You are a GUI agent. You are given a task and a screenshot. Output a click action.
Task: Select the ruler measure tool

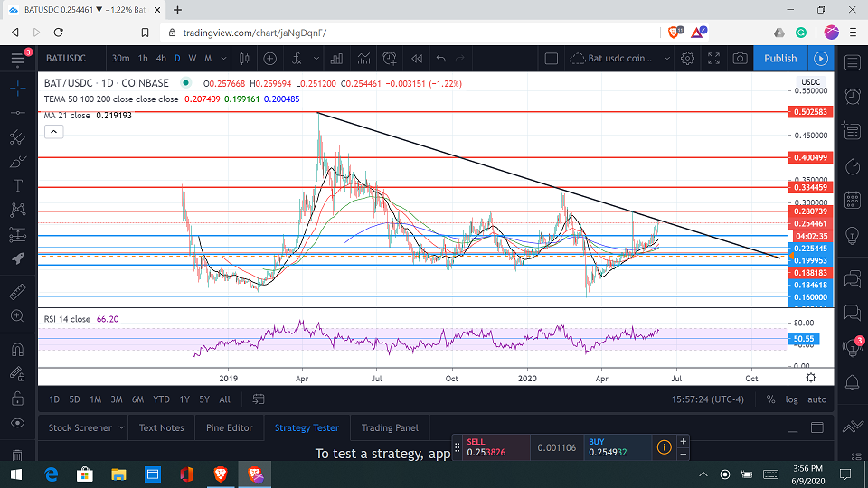tap(17, 291)
